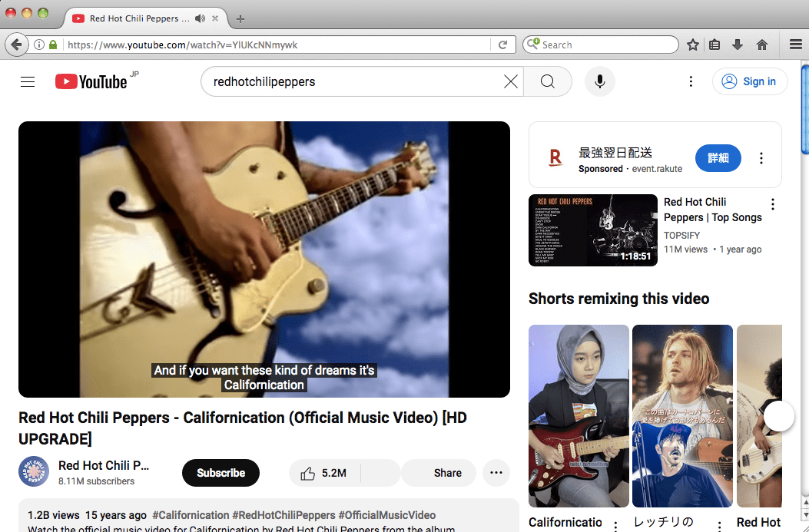Click the browser Search field

(x=601, y=45)
